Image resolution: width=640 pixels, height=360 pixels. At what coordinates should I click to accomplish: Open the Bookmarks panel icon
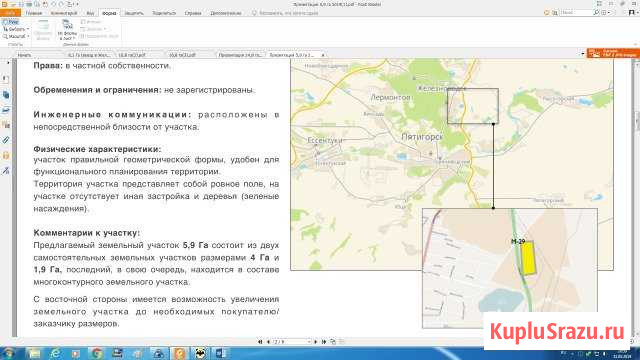[6, 80]
